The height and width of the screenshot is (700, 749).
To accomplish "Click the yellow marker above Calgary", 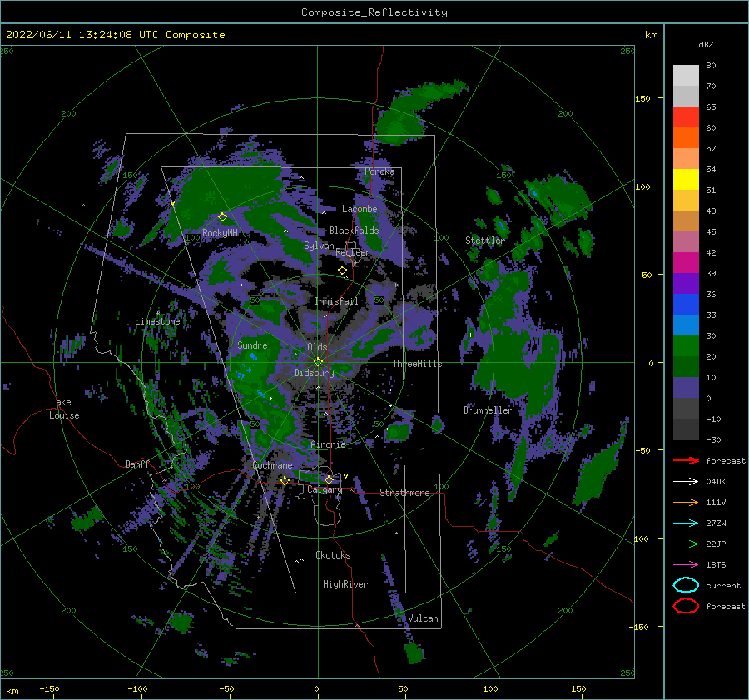I will [329, 479].
